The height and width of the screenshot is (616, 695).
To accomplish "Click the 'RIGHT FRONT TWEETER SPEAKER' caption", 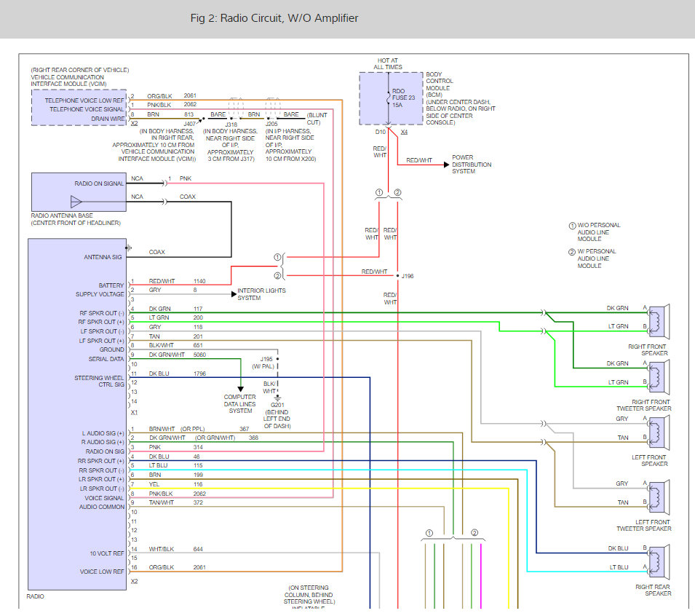I will pos(644,406).
